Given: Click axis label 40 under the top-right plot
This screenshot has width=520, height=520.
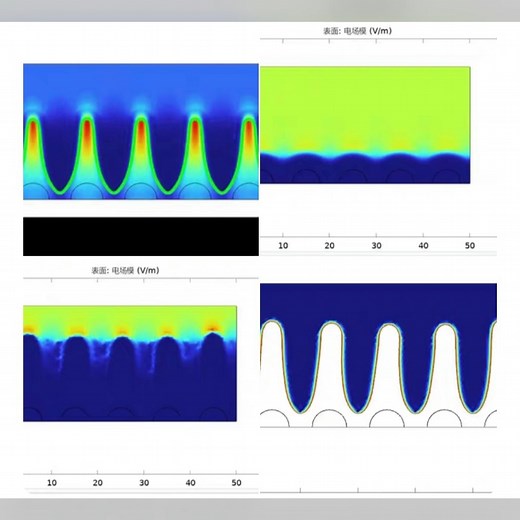Looking at the screenshot, I should pyautogui.click(x=423, y=246).
